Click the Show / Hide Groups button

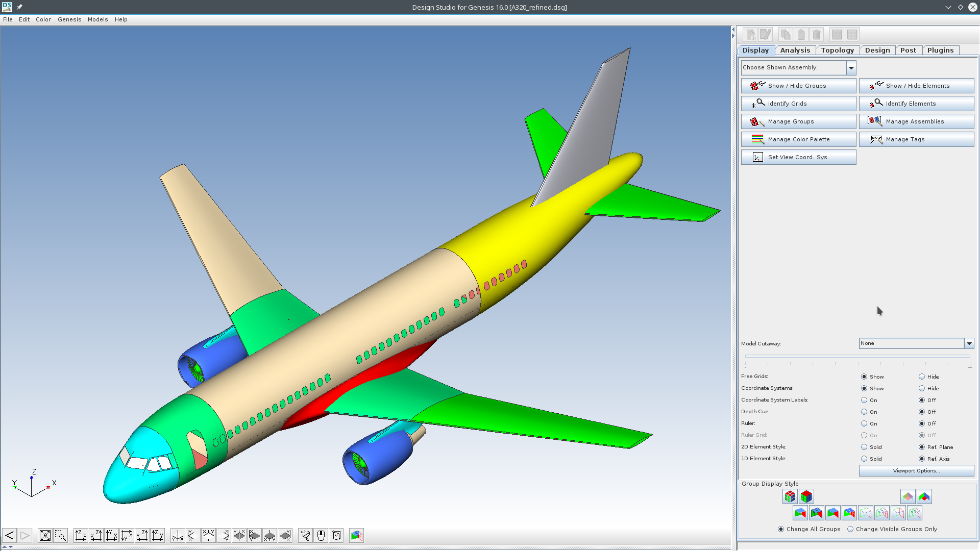(x=798, y=86)
